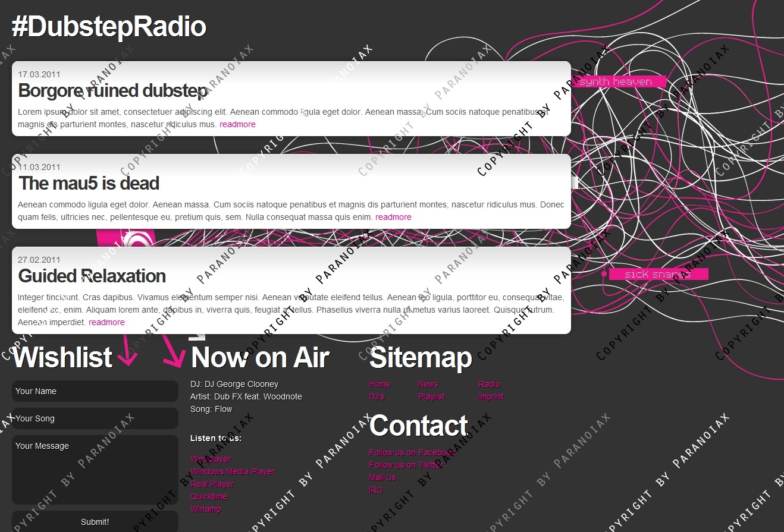Choose the Real Player stream link
Image resolution: width=784 pixels, height=532 pixels.
pyautogui.click(x=212, y=484)
